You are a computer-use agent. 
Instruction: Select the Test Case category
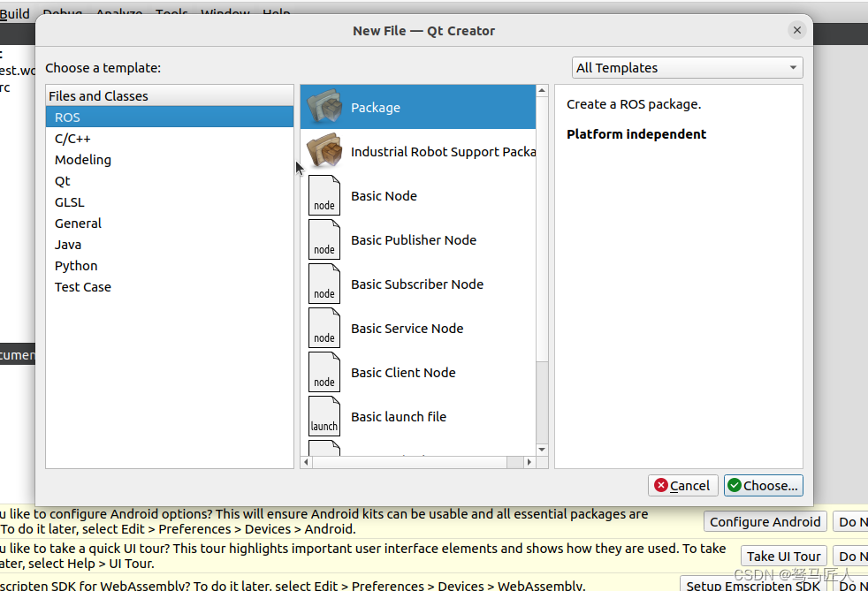click(170, 287)
